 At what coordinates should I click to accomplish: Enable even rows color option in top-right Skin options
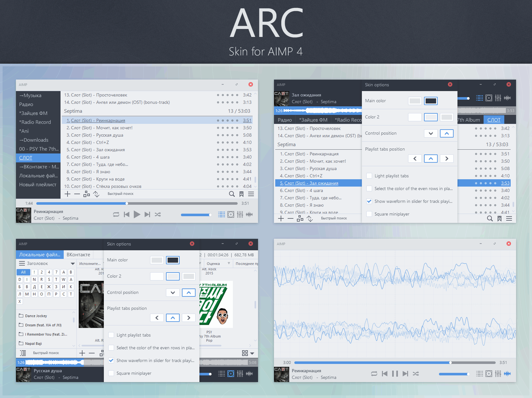[x=369, y=188]
